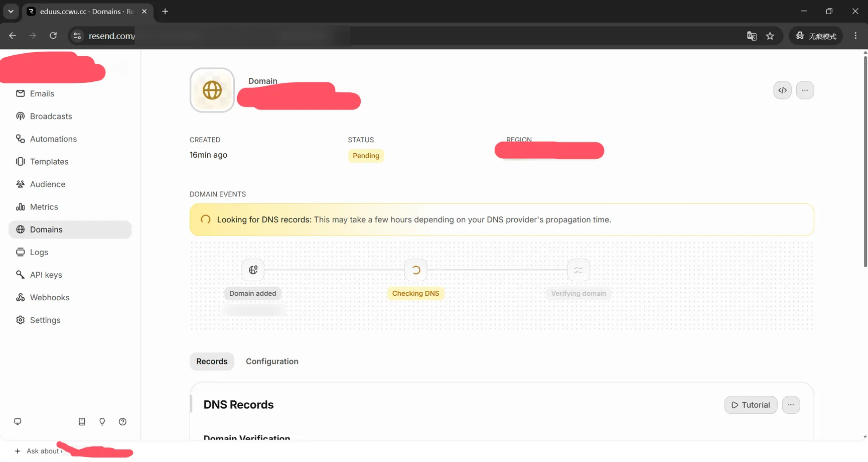The width and height of the screenshot is (868, 462).
Task: Click the page vertical scrollbar
Action: [865, 161]
